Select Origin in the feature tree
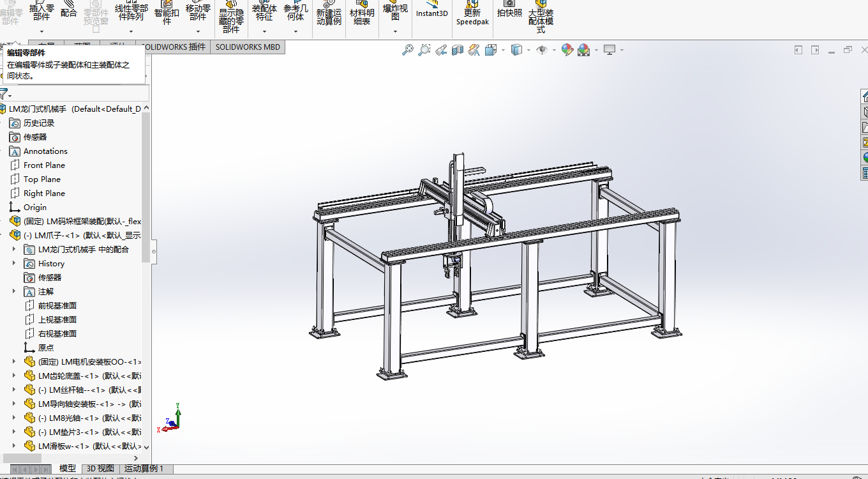 pos(35,207)
